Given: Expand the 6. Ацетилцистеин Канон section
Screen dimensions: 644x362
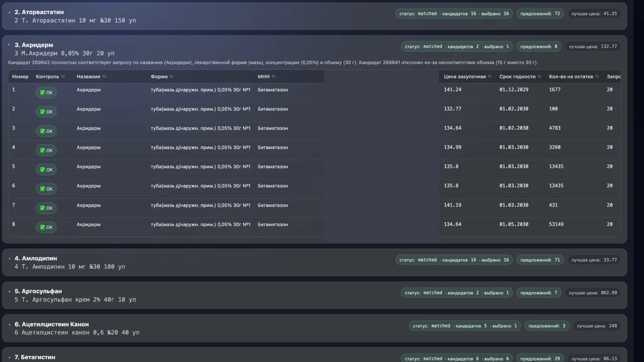Looking at the screenshot, I should 10,325.
